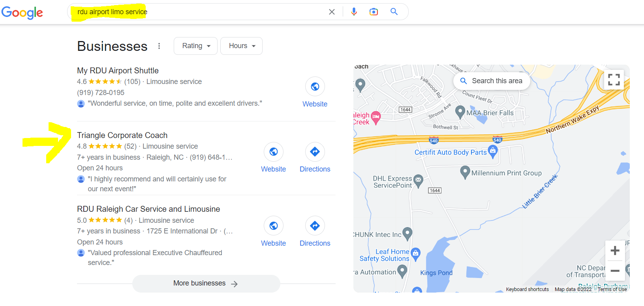644x306 pixels.
Task: Get directions icon for RDU Raleigh Car Service
Action: (x=315, y=226)
